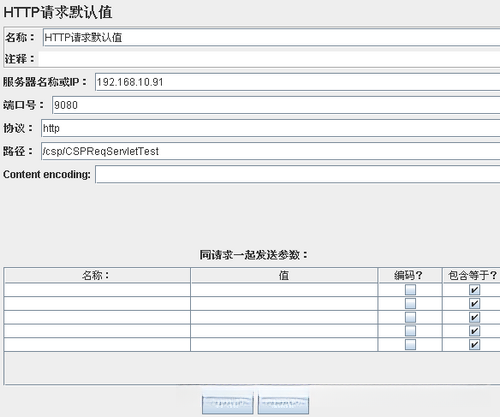This screenshot has width=500, height=417.
Task: Click the empty 注释 comment field
Action: (x=269, y=59)
